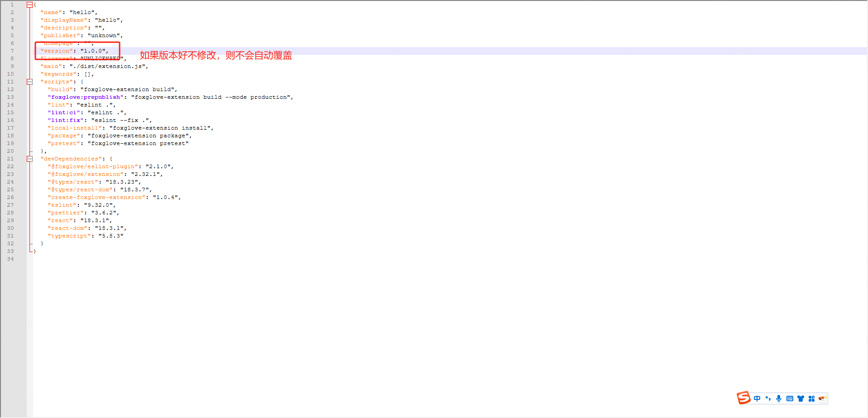Click the Sogou mascot avatar icon

click(x=822, y=399)
